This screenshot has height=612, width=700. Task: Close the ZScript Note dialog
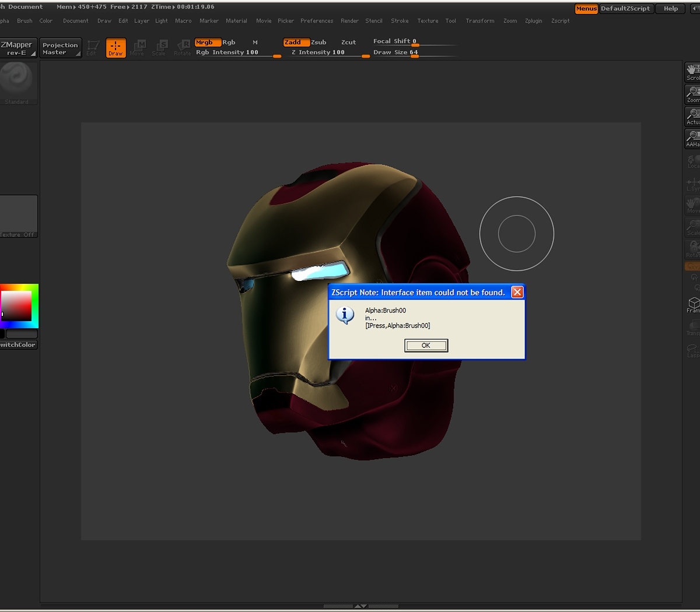(517, 292)
